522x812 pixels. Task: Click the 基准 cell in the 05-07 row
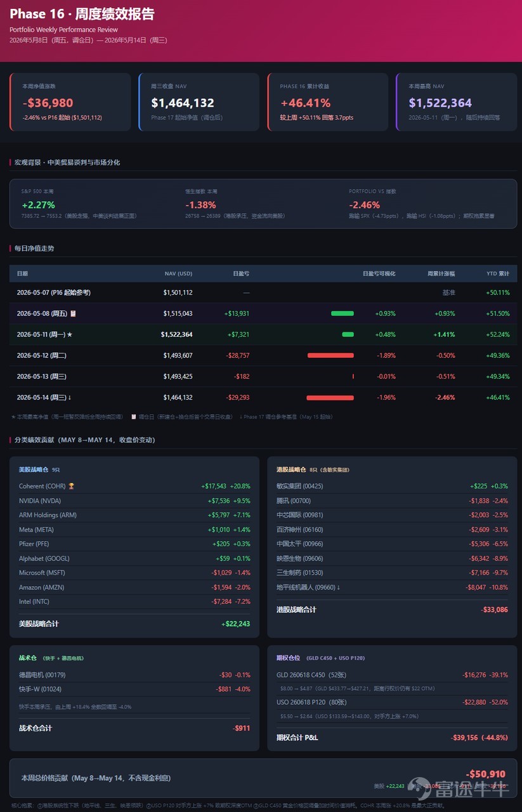[x=449, y=292]
